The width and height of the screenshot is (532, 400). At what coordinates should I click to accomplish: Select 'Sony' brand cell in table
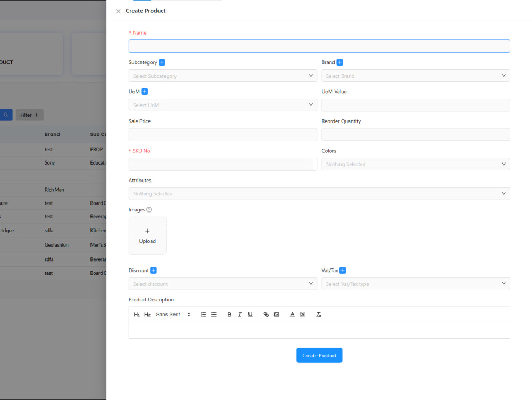pyautogui.click(x=49, y=162)
